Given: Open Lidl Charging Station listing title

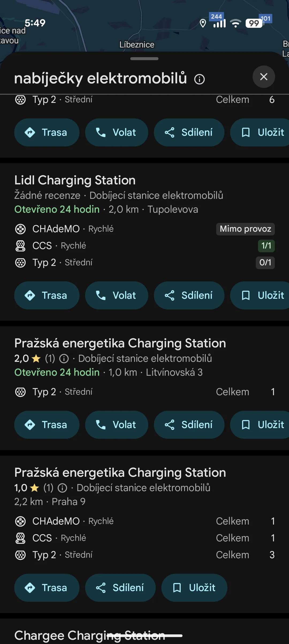Looking at the screenshot, I should [75, 180].
